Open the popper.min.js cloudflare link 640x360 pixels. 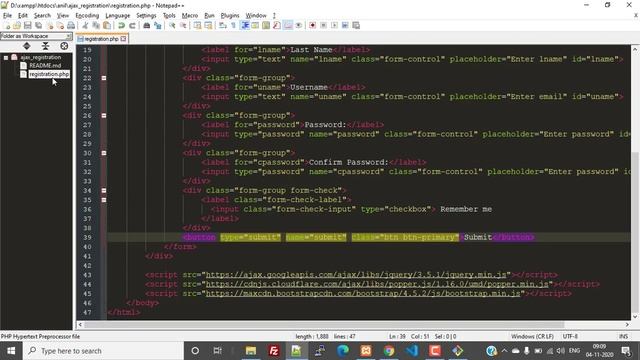376,284
